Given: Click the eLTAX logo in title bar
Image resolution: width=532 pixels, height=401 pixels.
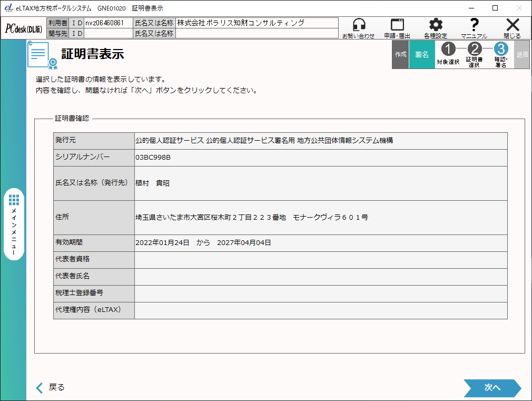Looking at the screenshot, I should pyautogui.click(x=9, y=8).
